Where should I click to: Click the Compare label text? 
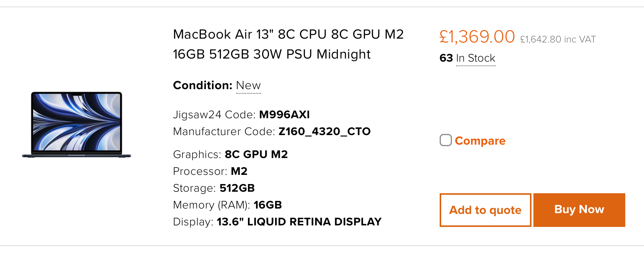coord(480,140)
